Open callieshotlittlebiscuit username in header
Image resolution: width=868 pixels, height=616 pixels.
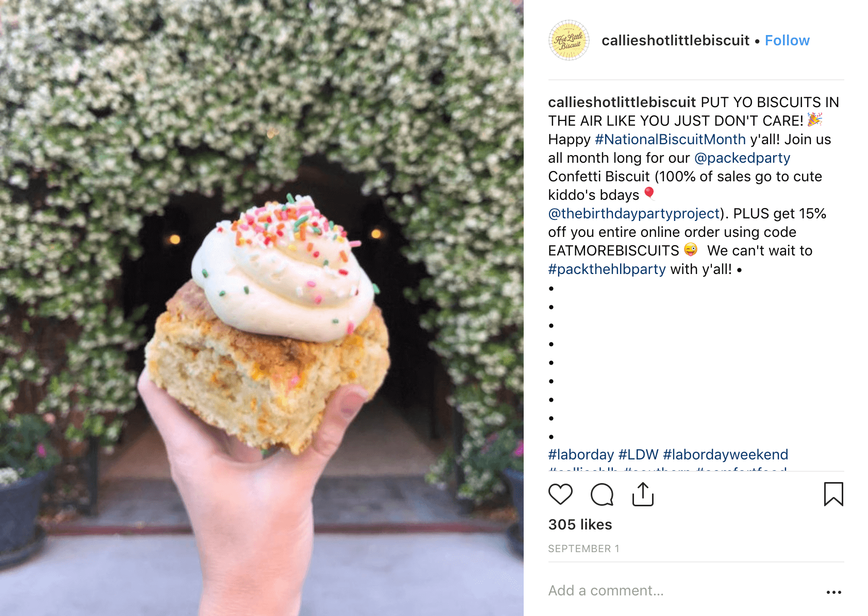pyautogui.click(x=675, y=41)
